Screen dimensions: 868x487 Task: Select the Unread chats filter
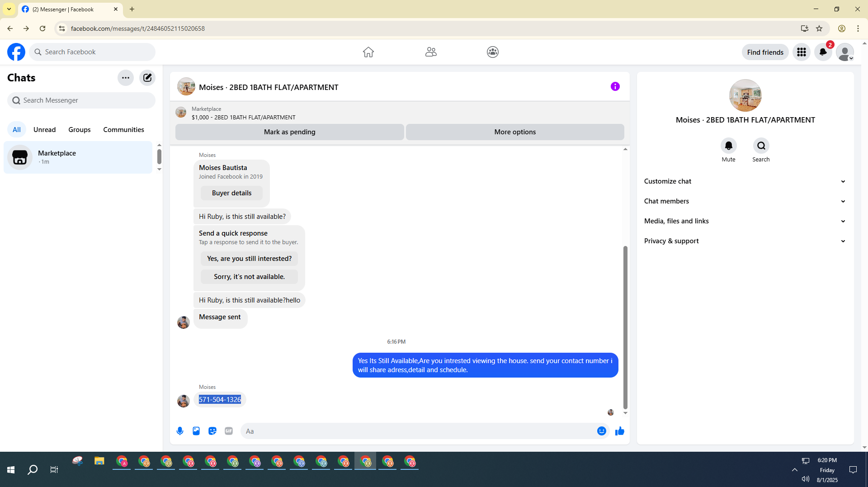(45, 130)
